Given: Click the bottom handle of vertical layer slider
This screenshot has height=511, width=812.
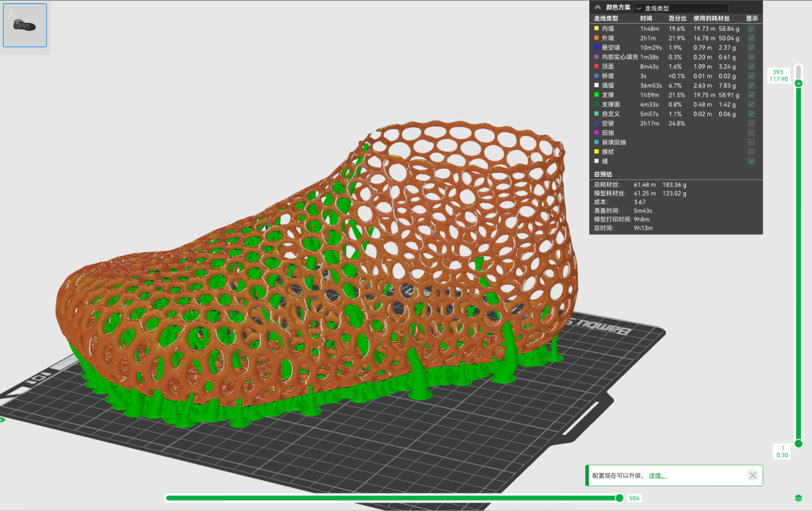Looking at the screenshot, I should [x=799, y=444].
